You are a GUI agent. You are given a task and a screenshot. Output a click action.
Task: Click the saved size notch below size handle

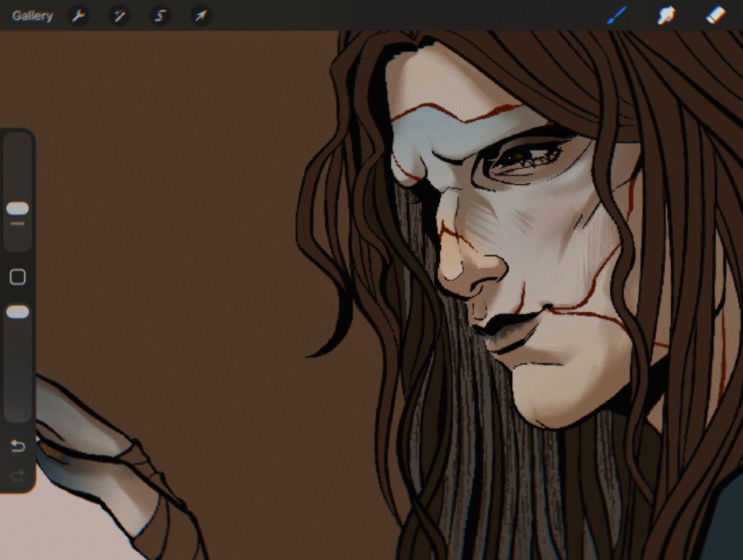(17, 224)
